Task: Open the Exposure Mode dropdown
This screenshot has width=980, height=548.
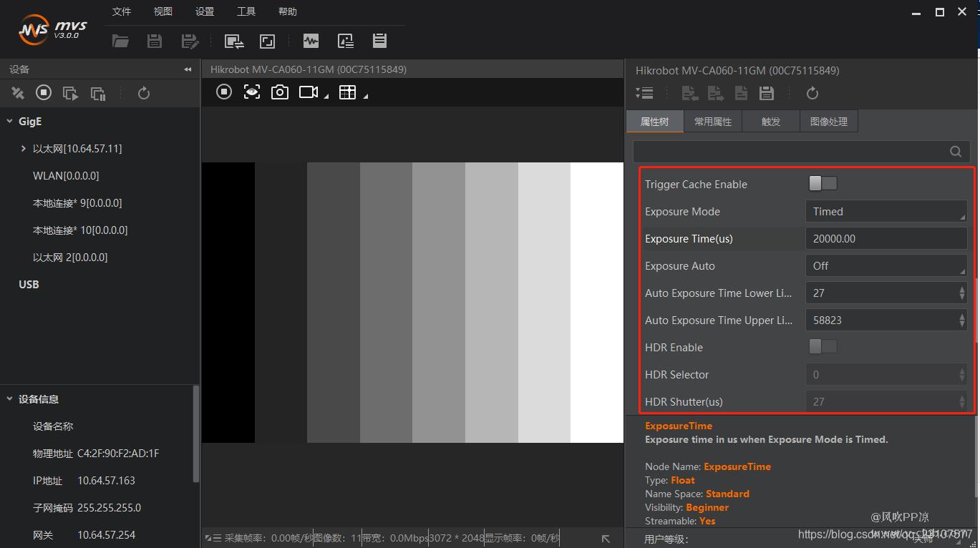Action: pos(886,211)
